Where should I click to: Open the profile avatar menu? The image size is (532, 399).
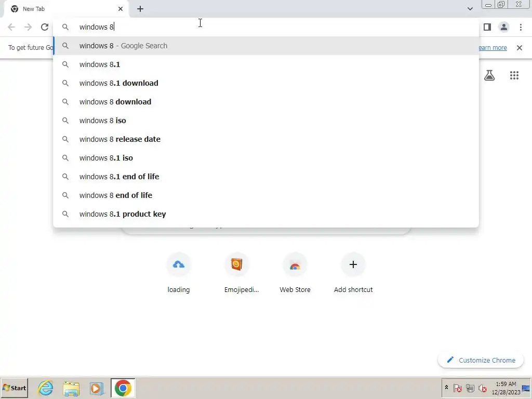(504, 27)
